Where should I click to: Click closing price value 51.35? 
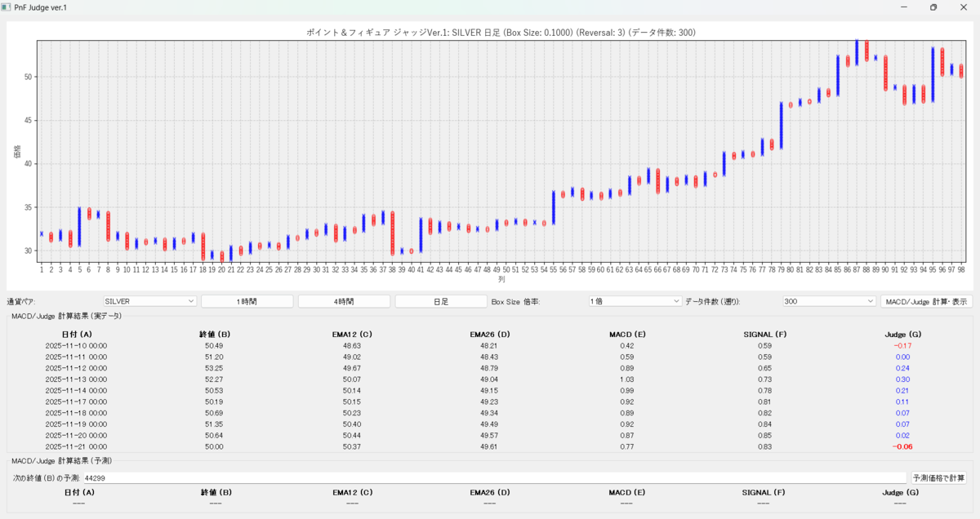pos(214,424)
